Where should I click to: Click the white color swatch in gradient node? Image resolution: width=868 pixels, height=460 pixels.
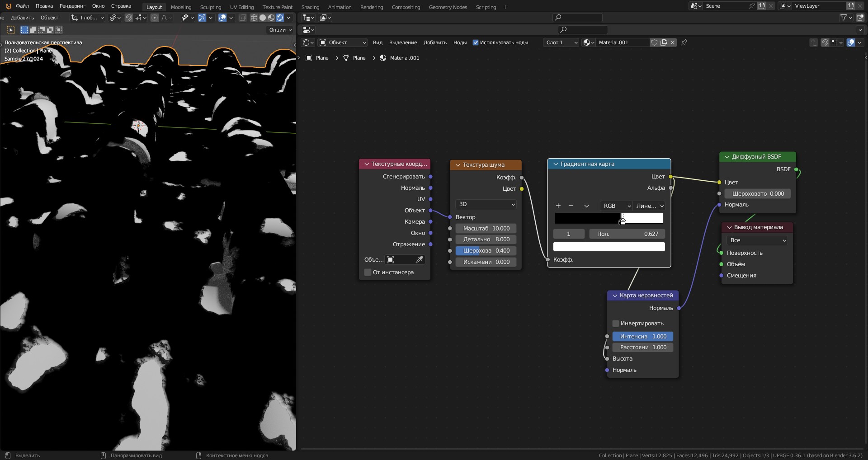tap(609, 247)
